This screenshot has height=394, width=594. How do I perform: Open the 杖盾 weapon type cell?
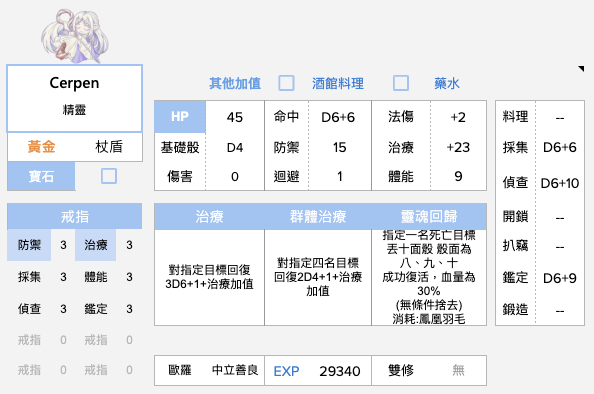(x=109, y=147)
